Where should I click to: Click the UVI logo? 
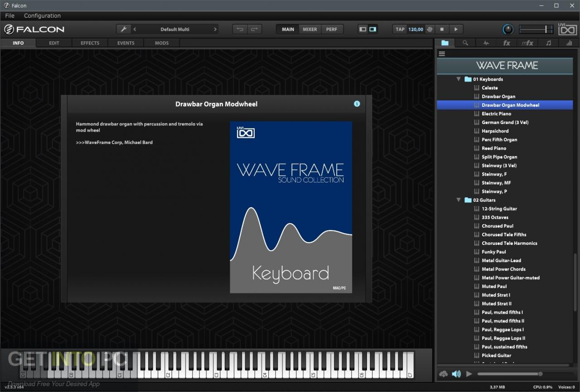(x=568, y=29)
